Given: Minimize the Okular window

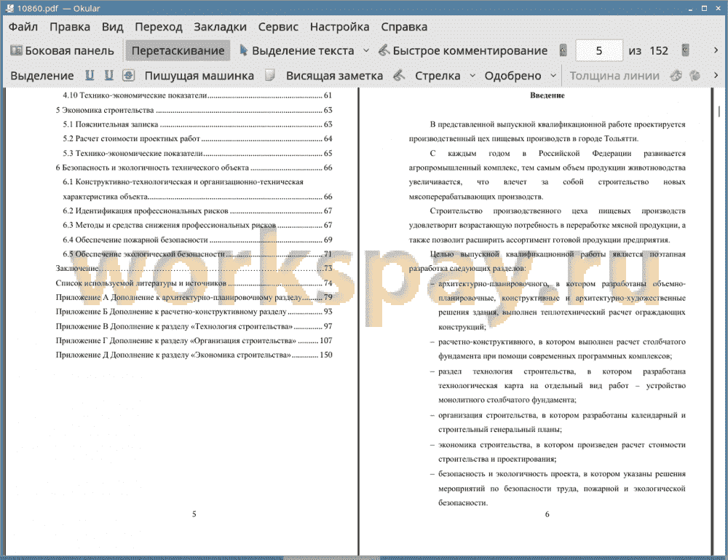Looking at the screenshot, I should (690, 8).
